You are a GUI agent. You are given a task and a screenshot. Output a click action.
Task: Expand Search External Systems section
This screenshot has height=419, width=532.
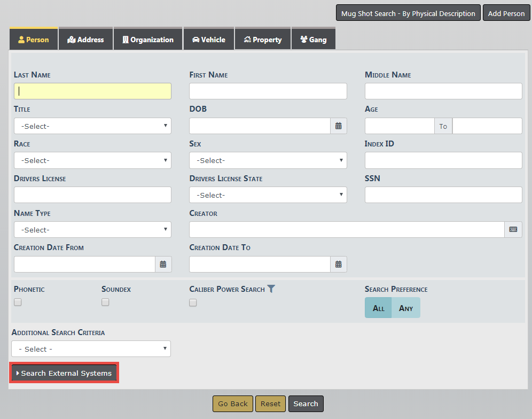[x=64, y=373]
